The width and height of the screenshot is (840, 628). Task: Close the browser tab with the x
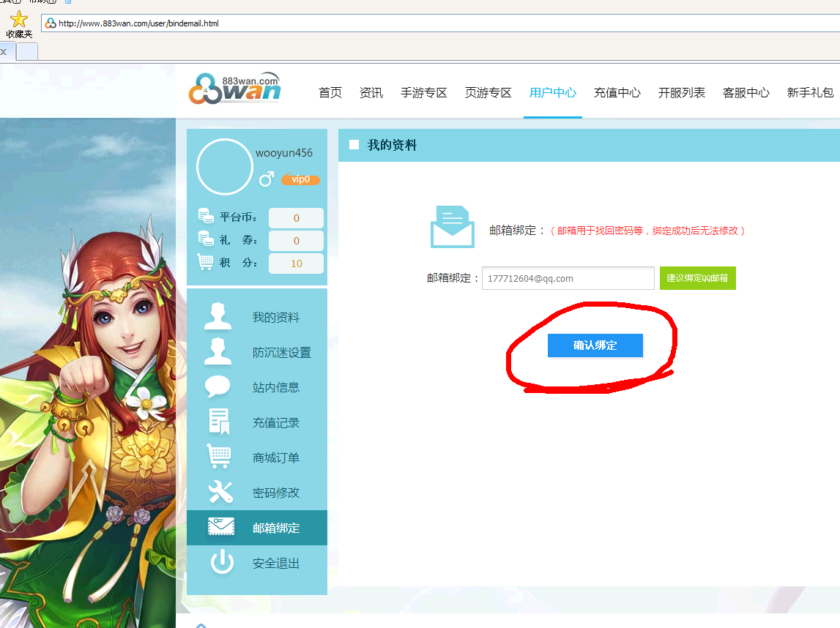click(x=4, y=52)
